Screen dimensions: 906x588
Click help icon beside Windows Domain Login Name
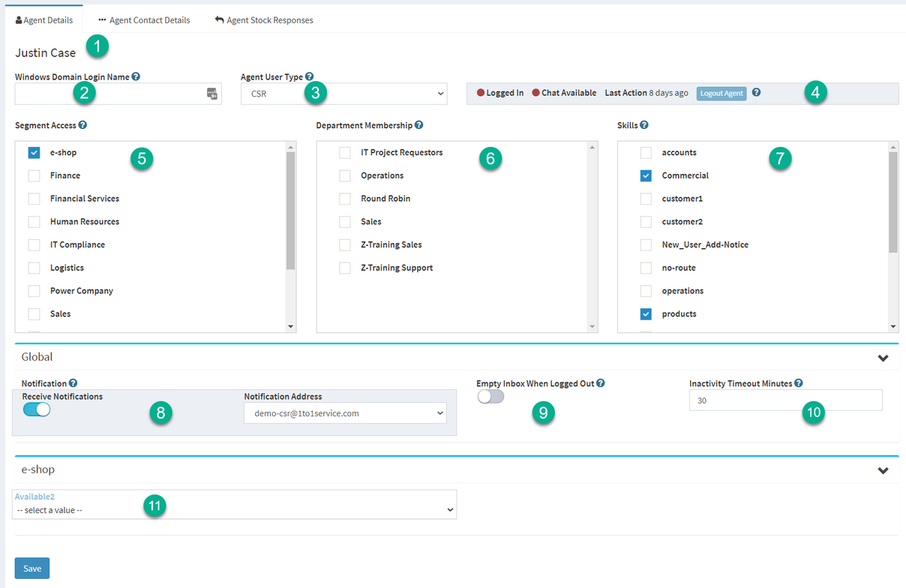point(136,76)
